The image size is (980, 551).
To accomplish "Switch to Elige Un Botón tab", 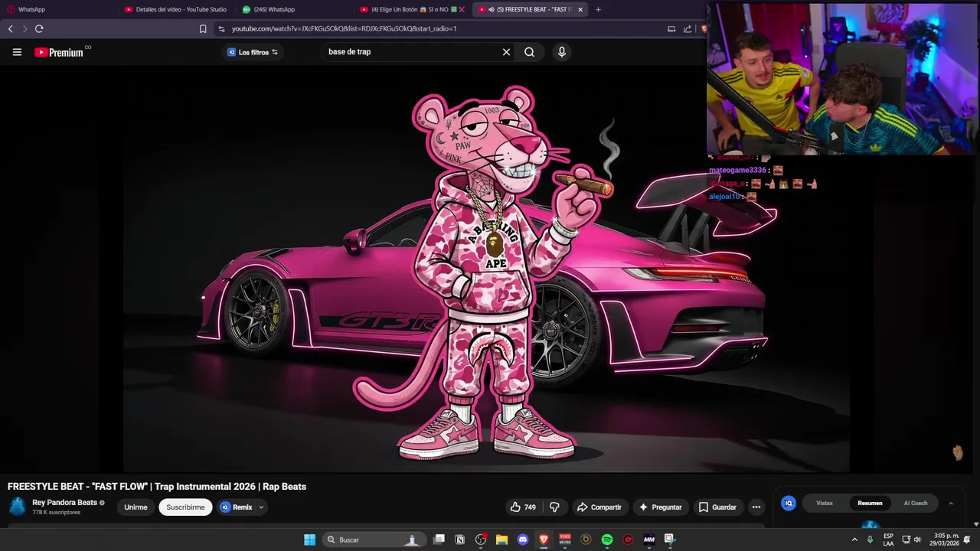I will pyautogui.click(x=412, y=9).
